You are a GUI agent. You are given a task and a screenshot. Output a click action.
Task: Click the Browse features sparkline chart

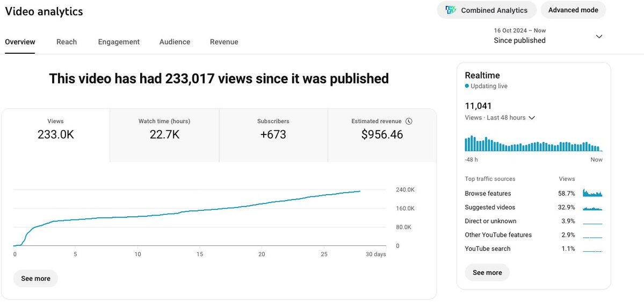pos(592,193)
